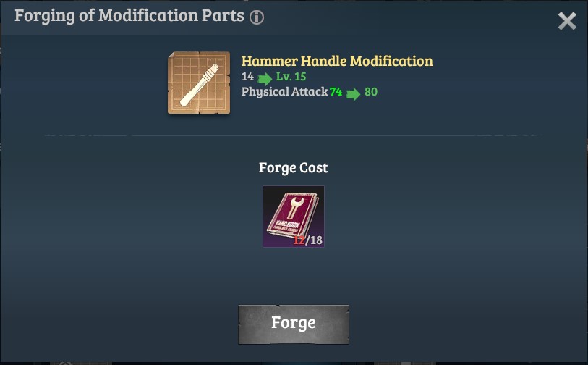Click the current level number 14
The height and width of the screenshot is (365, 588).
click(247, 77)
